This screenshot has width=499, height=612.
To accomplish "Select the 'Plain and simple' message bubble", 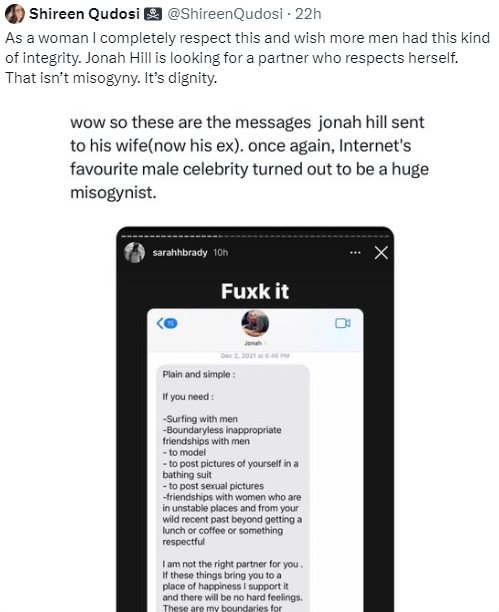I will (x=233, y=488).
